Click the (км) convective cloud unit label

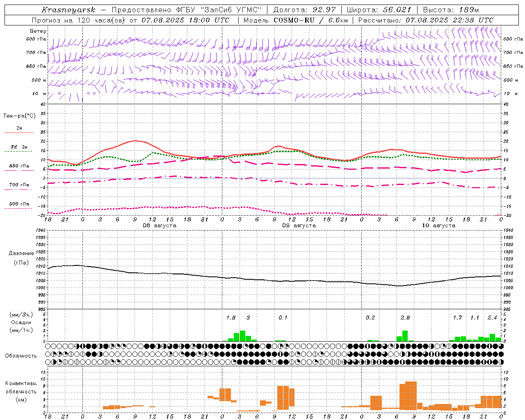tap(21, 399)
